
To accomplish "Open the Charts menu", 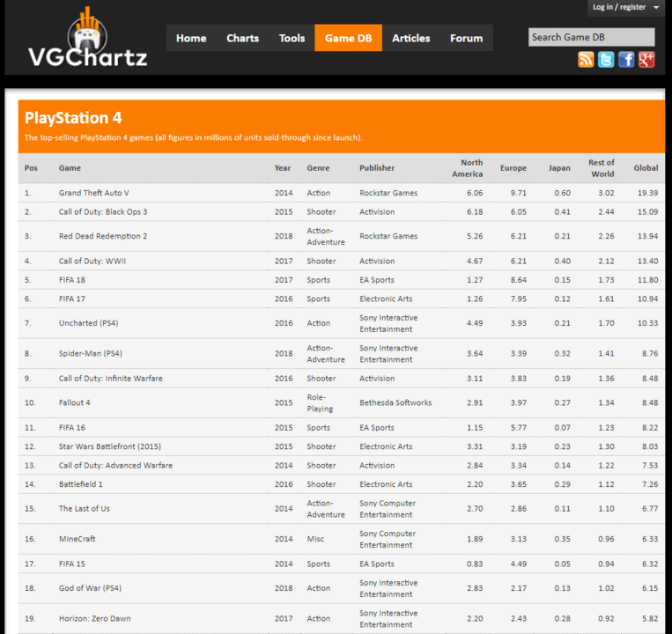I will [x=242, y=38].
